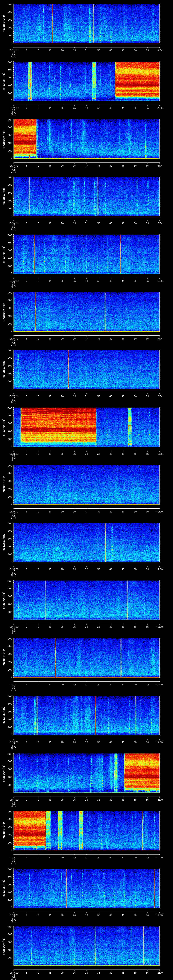Click the '6:00' end time label
This screenshot has height=980, width=173.
point(160,281)
